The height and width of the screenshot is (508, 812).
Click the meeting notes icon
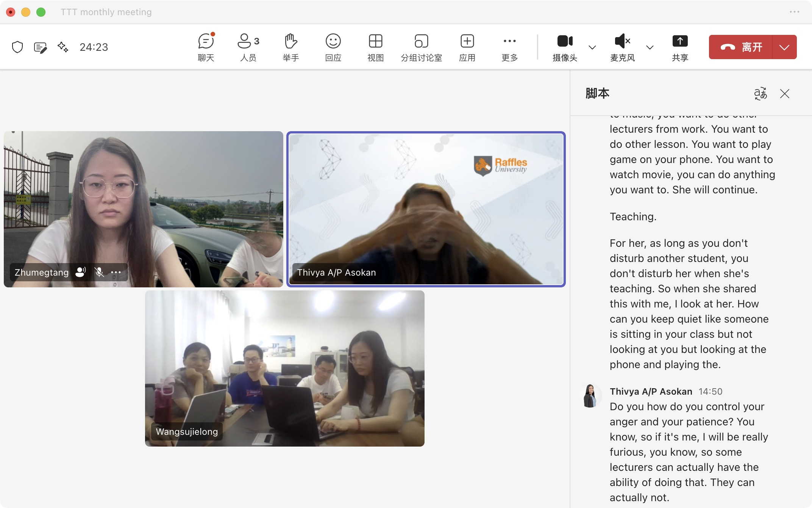point(40,47)
